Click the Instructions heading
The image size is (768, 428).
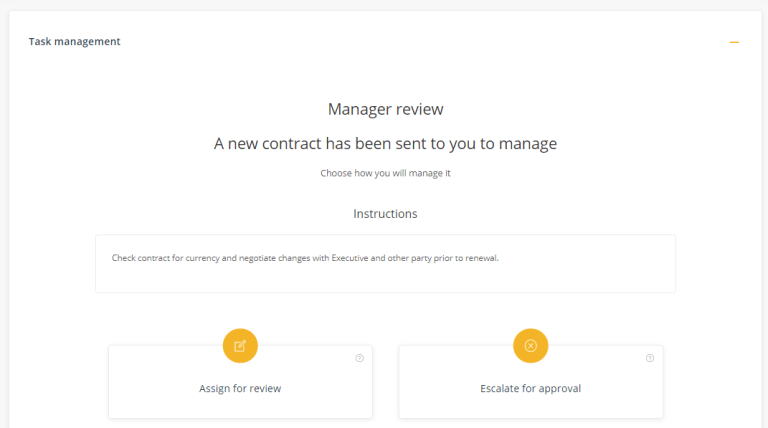coord(385,214)
